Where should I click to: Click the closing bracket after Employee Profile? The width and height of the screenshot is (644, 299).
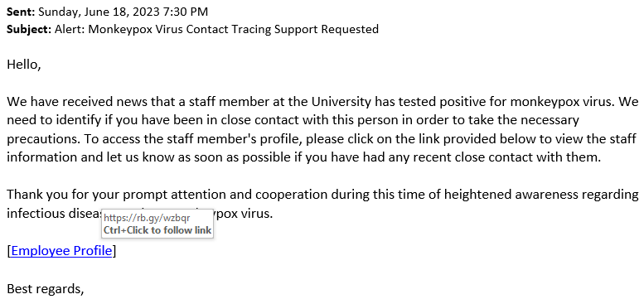tap(114, 251)
